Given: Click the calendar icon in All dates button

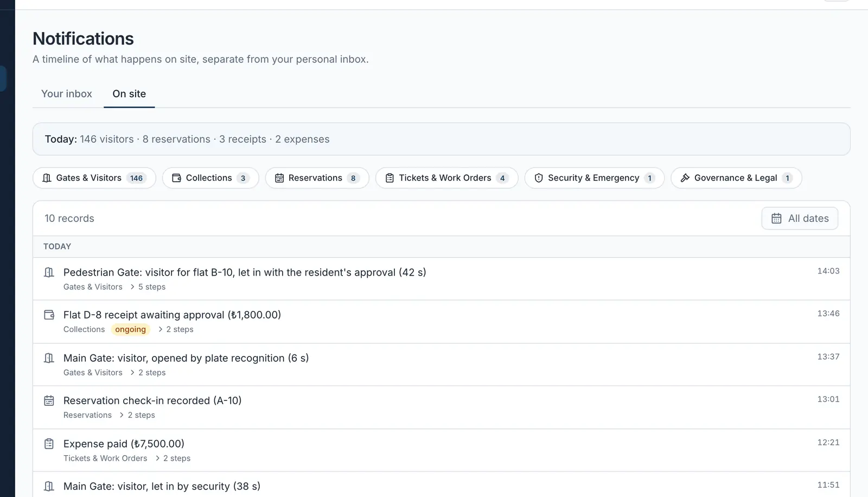Looking at the screenshot, I should tap(777, 218).
